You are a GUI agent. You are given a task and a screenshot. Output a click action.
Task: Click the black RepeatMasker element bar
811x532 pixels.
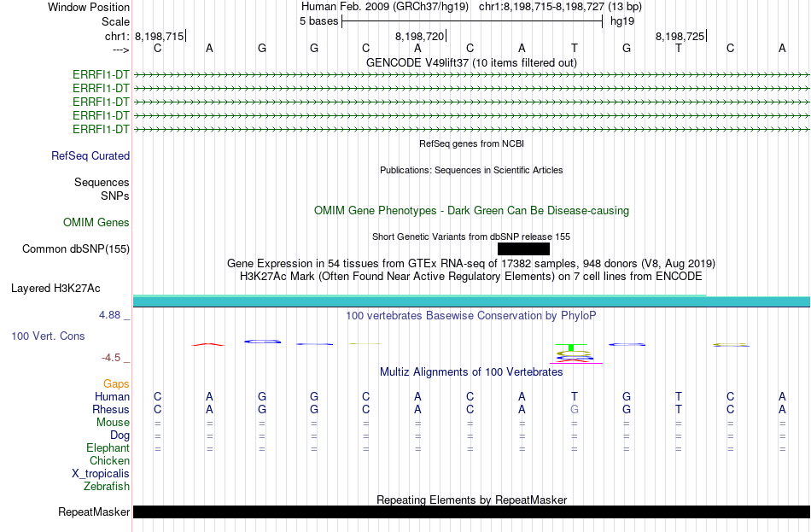tap(471, 512)
